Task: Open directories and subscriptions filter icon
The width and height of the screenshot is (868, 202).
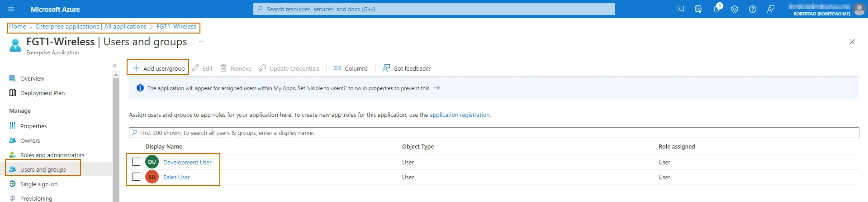Action: pyautogui.click(x=698, y=9)
